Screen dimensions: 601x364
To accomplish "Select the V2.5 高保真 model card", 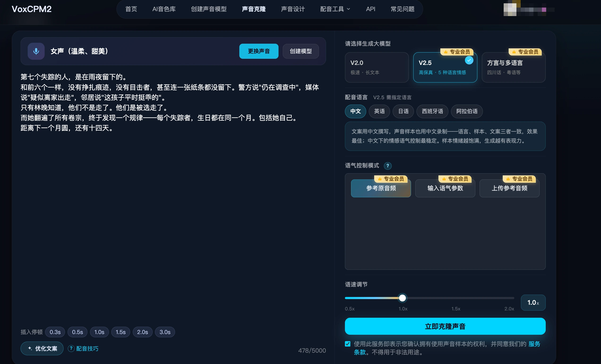I will 445,68.
